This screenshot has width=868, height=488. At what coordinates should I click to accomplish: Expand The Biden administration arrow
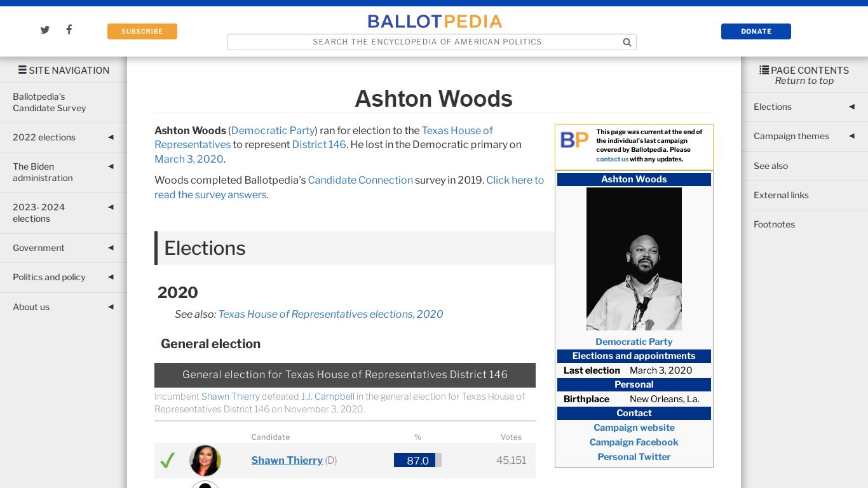click(x=111, y=166)
